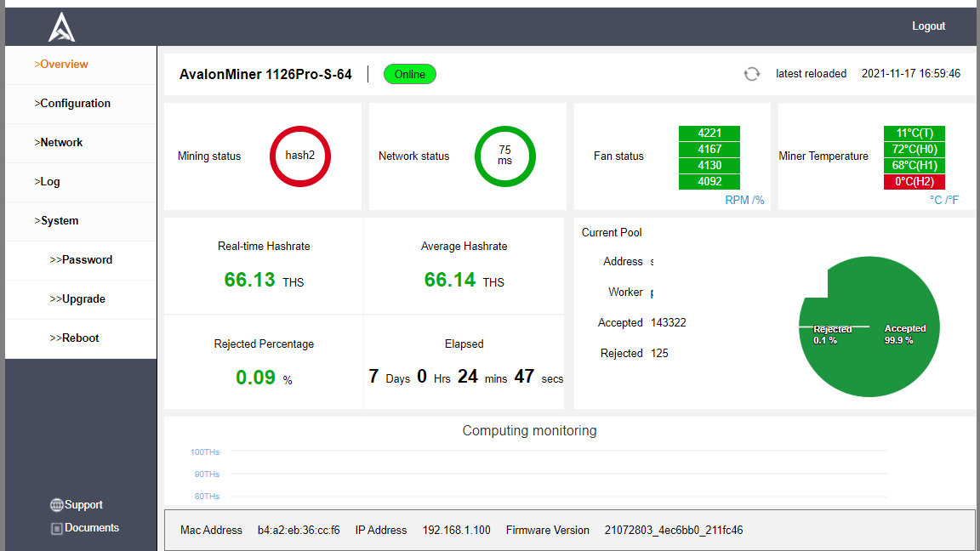Click the Support globe icon
The height and width of the screenshot is (551, 980).
click(56, 505)
